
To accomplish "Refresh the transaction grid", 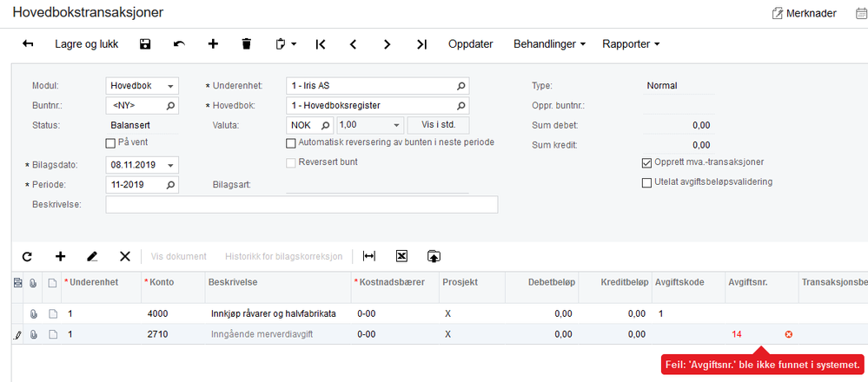I will [27, 256].
